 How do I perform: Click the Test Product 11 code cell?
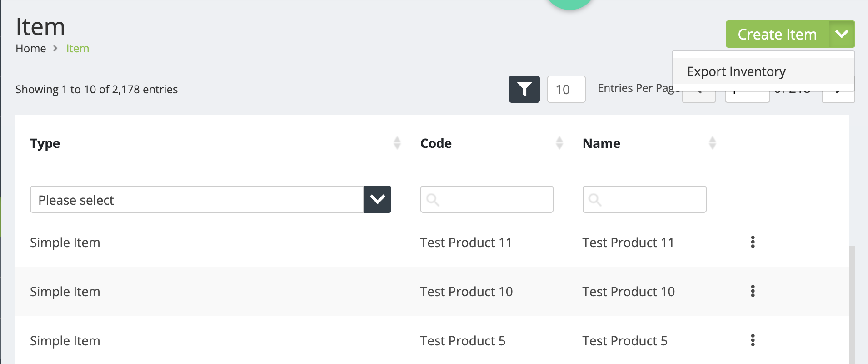tap(466, 243)
